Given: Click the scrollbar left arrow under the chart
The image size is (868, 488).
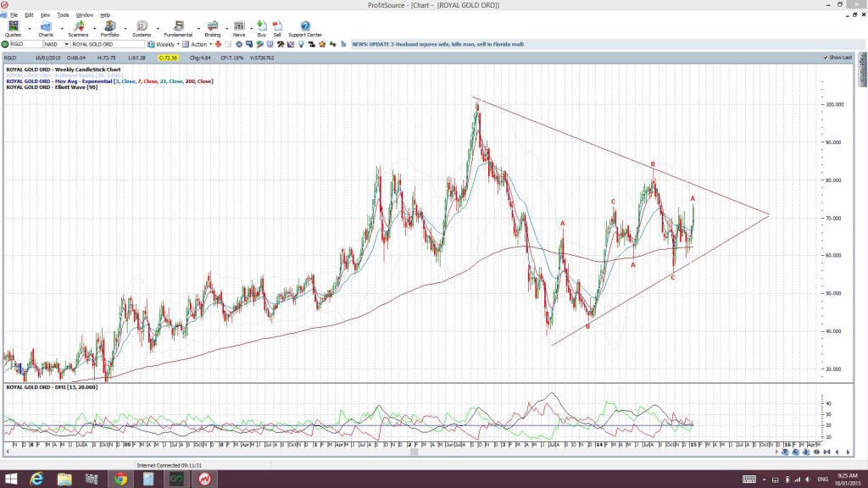Looking at the screenshot, I should click(7, 452).
